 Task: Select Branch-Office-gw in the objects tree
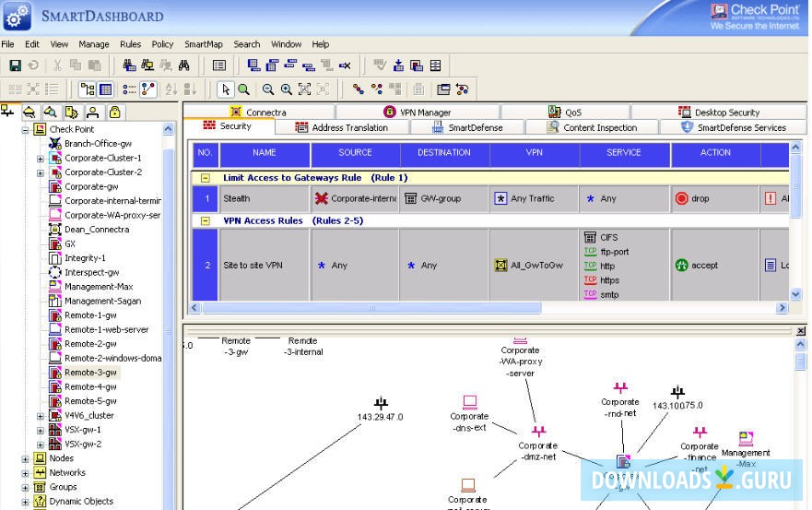click(x=98, y=144)
